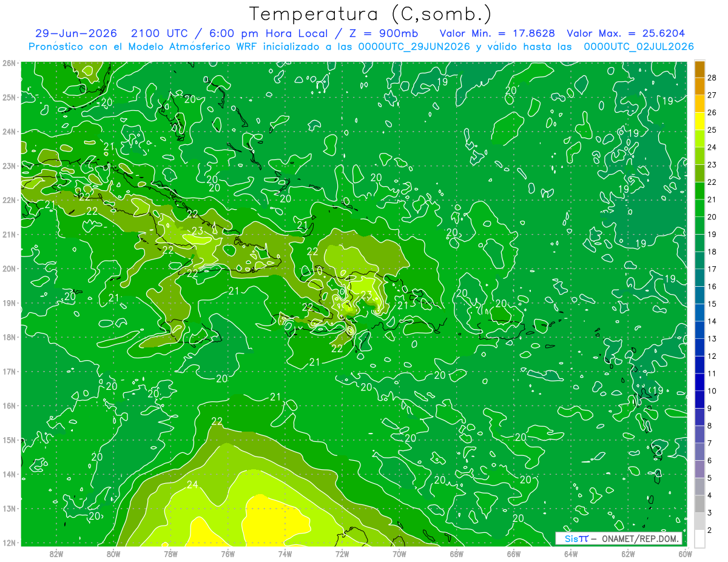Click latitude axis label "22N"

click(x=8, y=200)
